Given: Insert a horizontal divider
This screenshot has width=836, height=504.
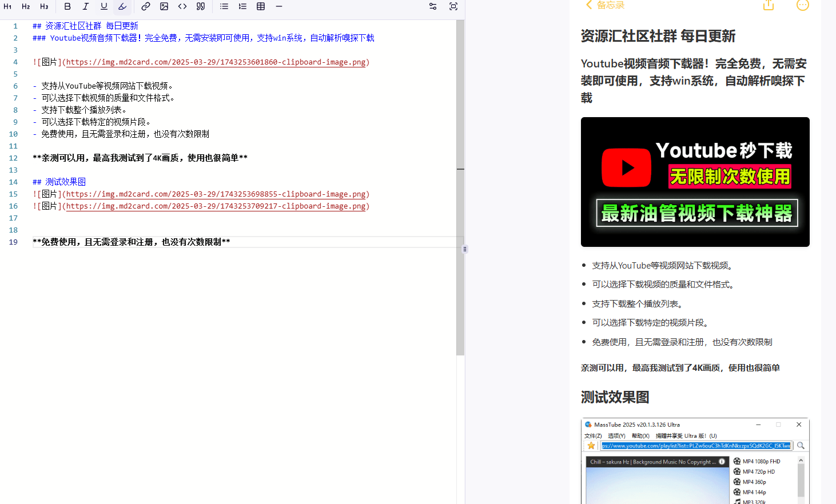Looking at the screenshot, I should pos(278,6).
